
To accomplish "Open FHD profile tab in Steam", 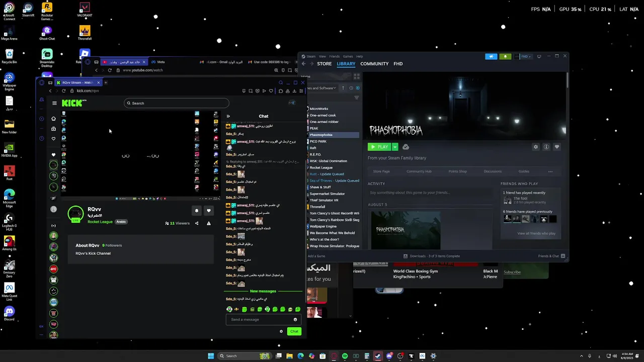I will (x=398, y=64).
